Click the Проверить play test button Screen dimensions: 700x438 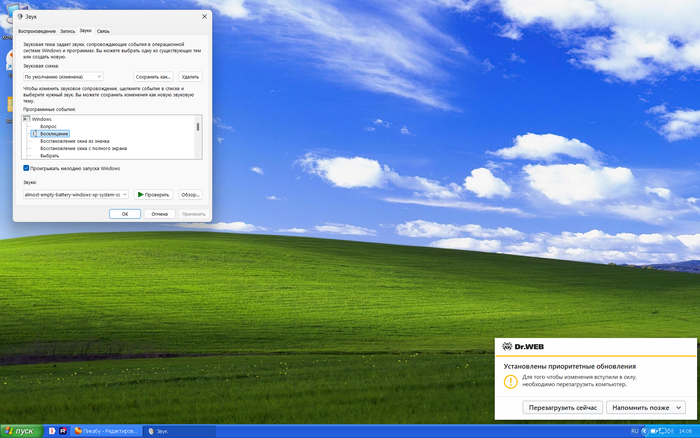[x=154, y=195]
